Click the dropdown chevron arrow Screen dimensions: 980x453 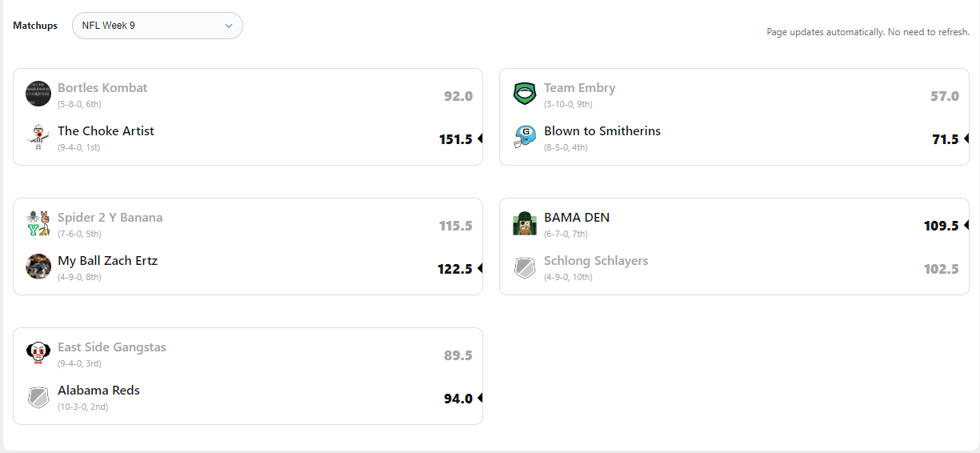[229, 26]
